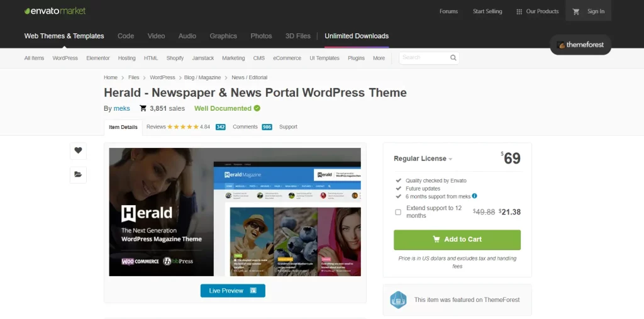Image resolution: width=644 pixels, height=319 pixels.
Task: Select UI Templates category
Action: 325,59
